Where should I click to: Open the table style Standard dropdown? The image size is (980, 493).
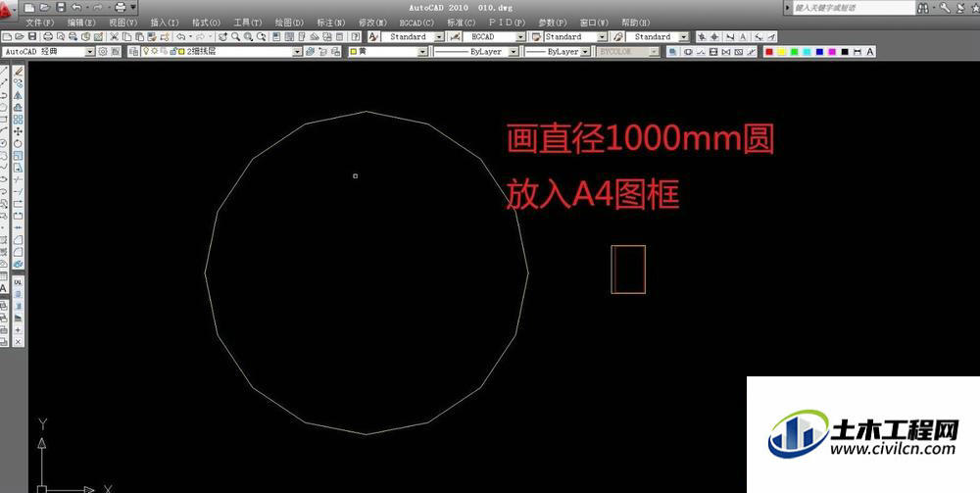602,37
